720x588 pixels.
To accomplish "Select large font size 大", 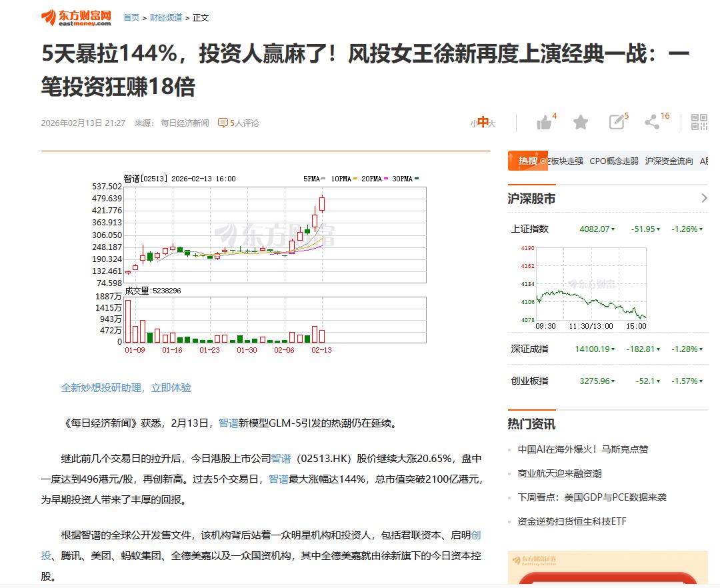I will [x=492, y=123].
